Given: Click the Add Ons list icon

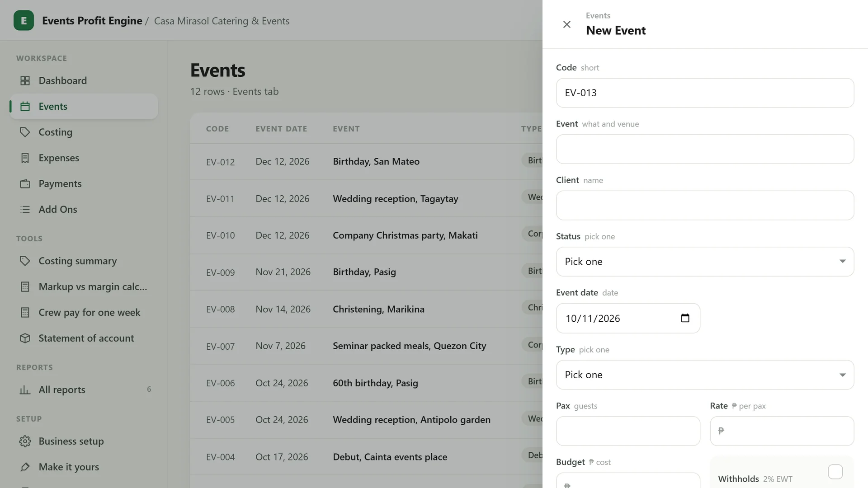Looking at the screenshot, I should pos(25,209).
